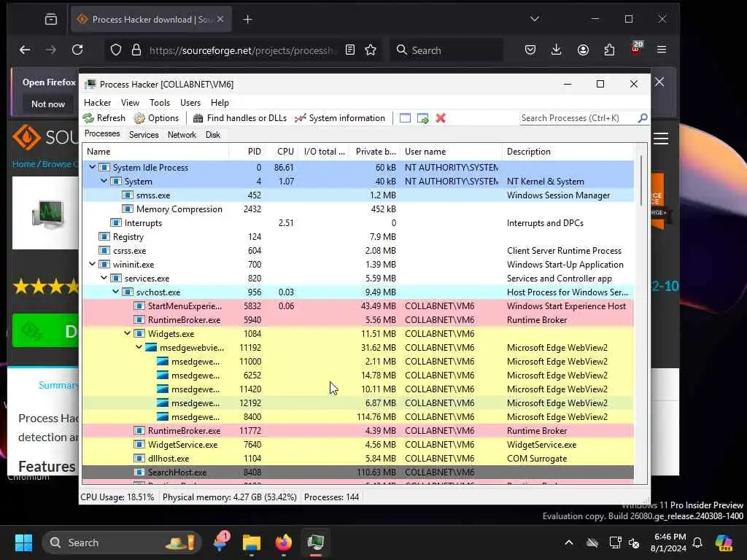This screenshot has width=747, height=560.
Task: Toggle Firefox reader view icon
Action: coord(350,50)
